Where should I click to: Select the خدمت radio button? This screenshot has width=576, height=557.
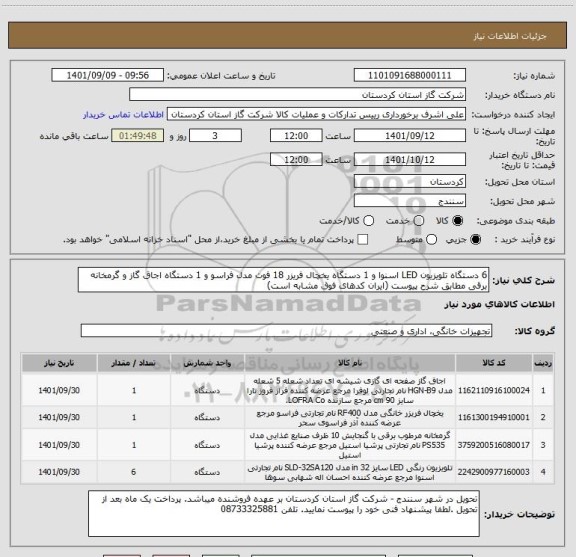(419, 221)
